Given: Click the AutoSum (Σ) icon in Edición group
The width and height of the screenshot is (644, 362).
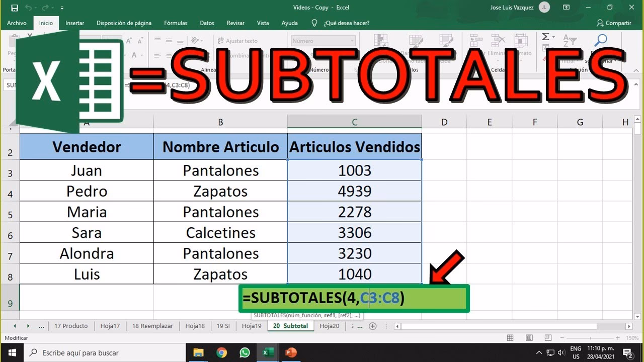Looking at the screenshot, I should pos(545,36).
